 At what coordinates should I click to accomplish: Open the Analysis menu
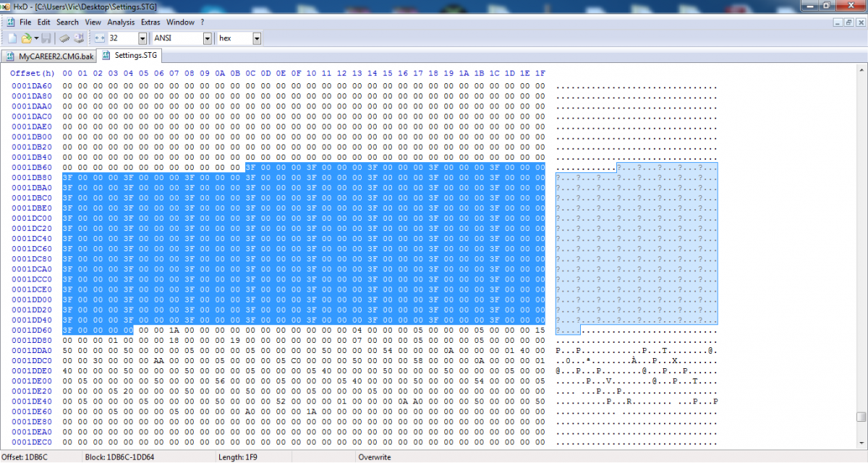tap(121, 22)
